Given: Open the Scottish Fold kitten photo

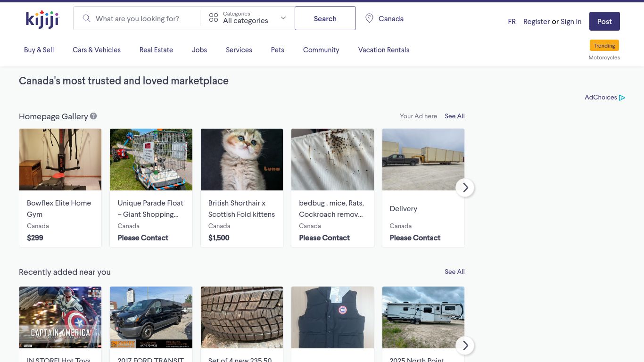Looking at the screenshot, I should tap(242, 159).
